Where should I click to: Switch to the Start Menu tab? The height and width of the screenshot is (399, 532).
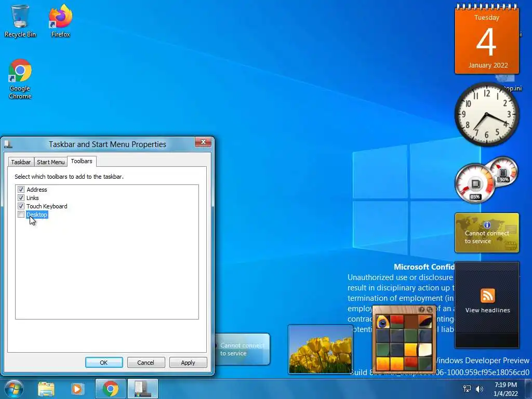pyautogui.click(x=50, y=162)
